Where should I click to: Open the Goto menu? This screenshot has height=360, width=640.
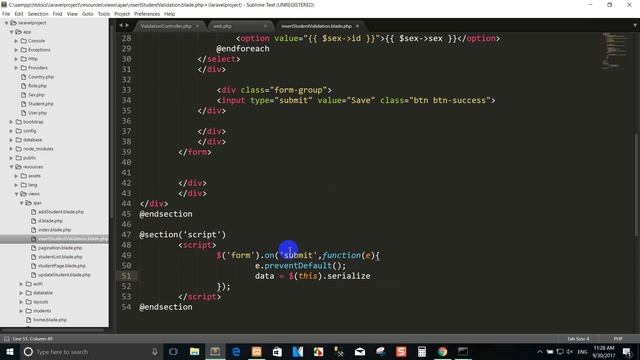coord(88,13)
